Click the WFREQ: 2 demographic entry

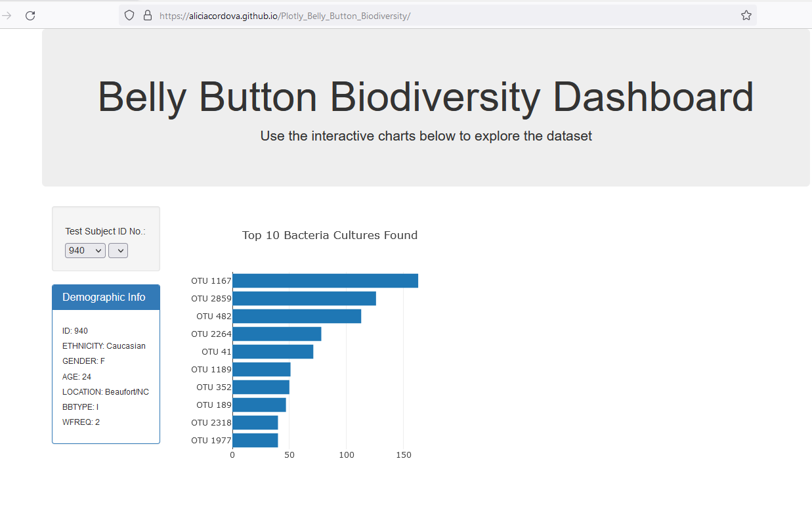click(x=81, y=422)
